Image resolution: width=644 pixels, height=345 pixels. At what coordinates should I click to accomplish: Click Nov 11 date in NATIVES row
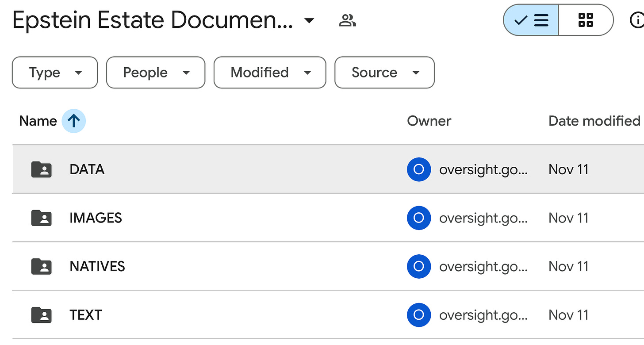[568, 266]
